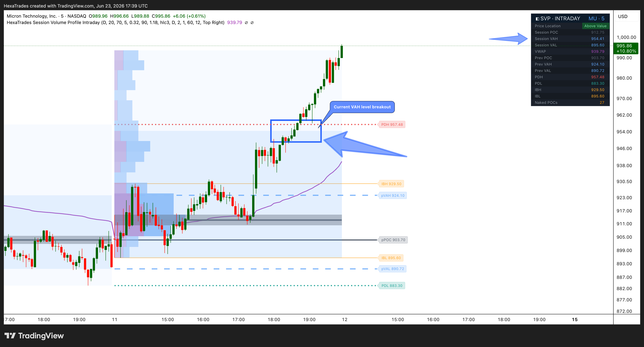
Task: Click the Prev POC value 903.70
Action: [597, 58]
